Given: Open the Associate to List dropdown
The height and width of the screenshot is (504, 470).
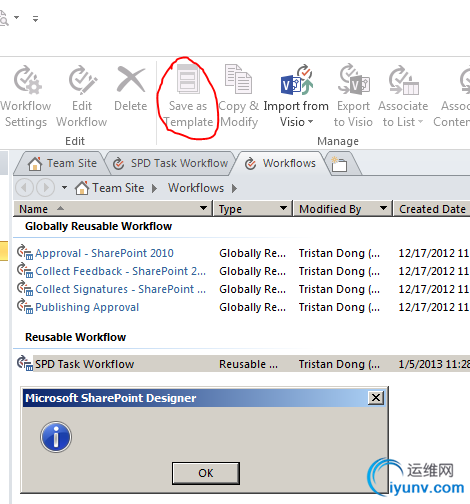Looking at the screenshot, I should (403, 97).
